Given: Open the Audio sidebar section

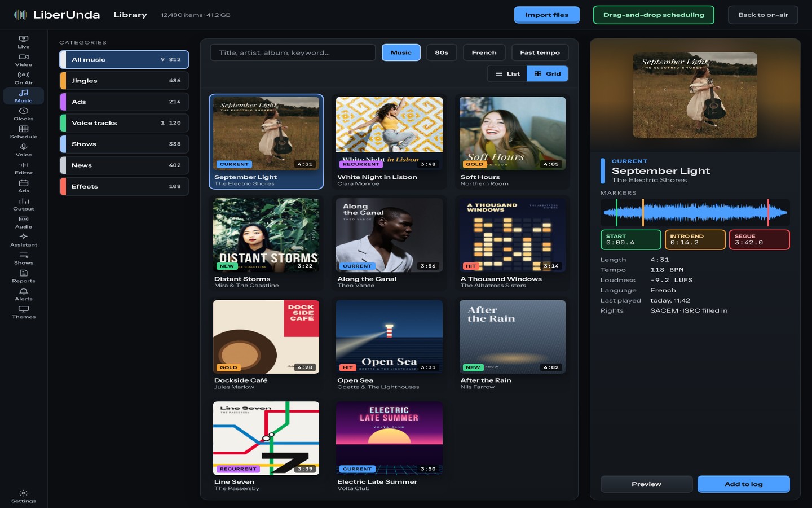Looking at the screenshot, I should (x=24, y=222).
